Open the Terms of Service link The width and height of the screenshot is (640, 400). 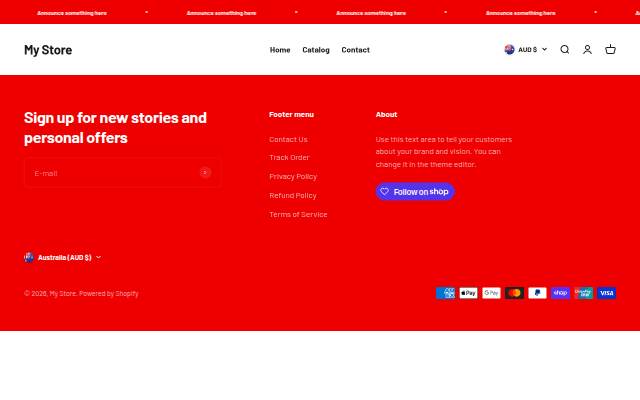coord(298,214)
